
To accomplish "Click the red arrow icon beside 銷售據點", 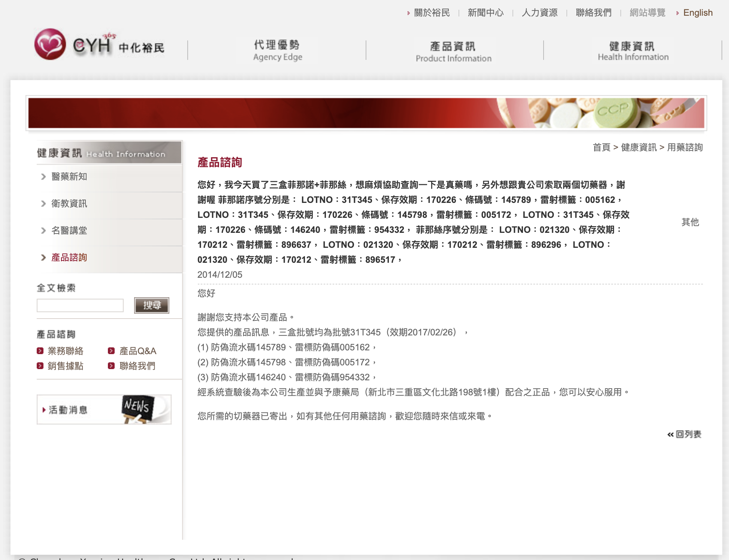I will (40, 366).
